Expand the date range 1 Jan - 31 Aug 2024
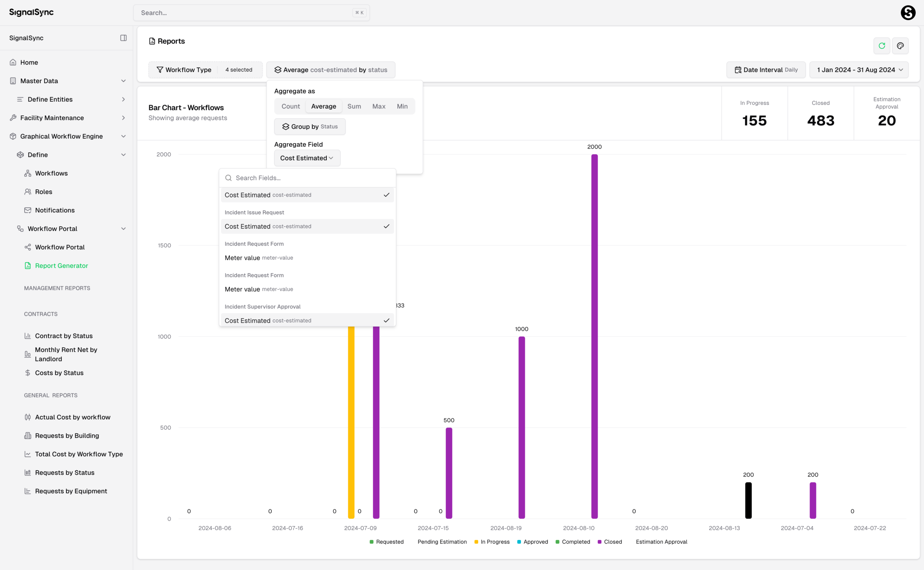924x570 pixels. tap(859, 70)
